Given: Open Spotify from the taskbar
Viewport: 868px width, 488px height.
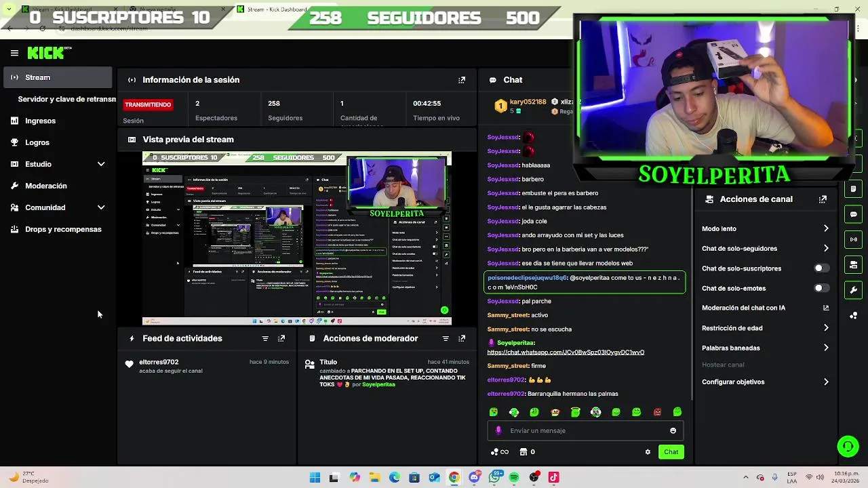Looking at the screenshot, I should click(x=514, y=477).
